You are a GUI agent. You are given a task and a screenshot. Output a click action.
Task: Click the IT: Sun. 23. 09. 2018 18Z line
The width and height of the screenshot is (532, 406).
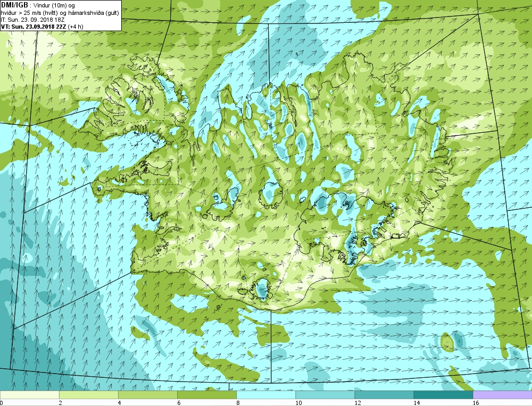pos(32,20)
